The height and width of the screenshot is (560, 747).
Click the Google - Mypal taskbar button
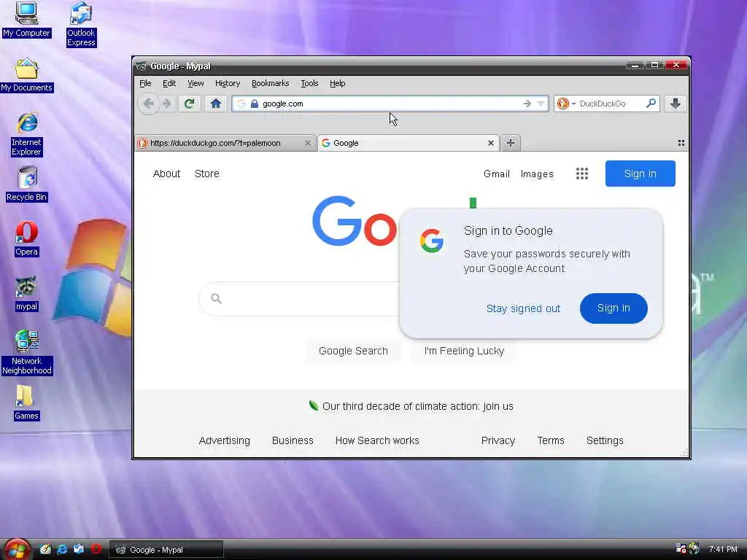[166, 550]
